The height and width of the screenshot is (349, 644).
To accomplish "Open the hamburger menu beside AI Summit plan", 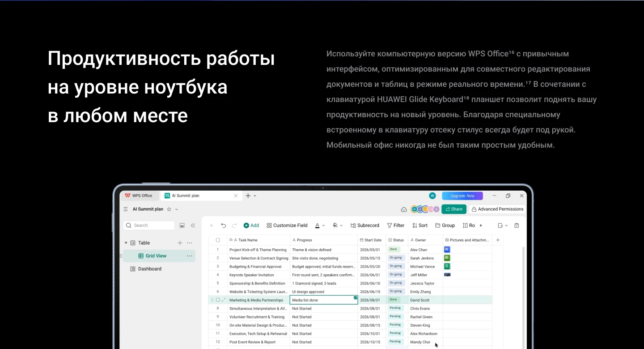I will coord(126,209).
